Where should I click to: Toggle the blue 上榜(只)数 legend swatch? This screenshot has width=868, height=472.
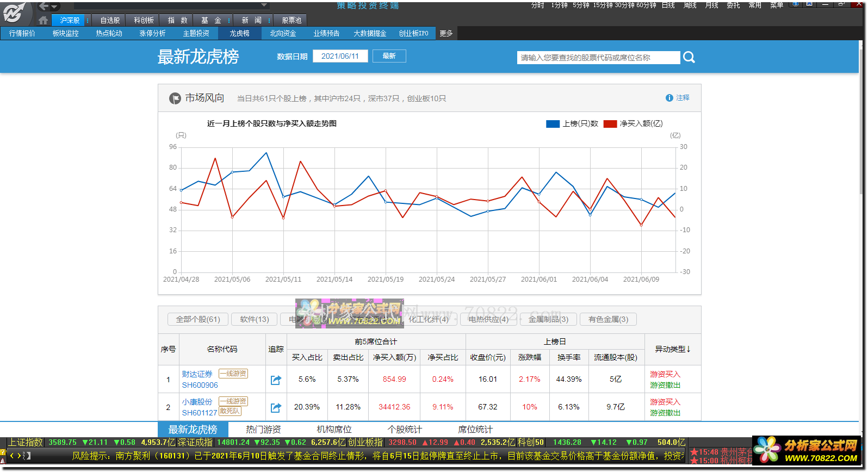pos(553,124)
